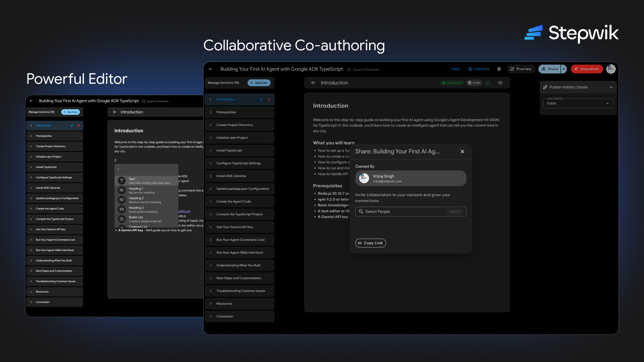Click the drag handle on Prerequisites section
The height and width of the screenshot is (362, 644).
point(211,112)
